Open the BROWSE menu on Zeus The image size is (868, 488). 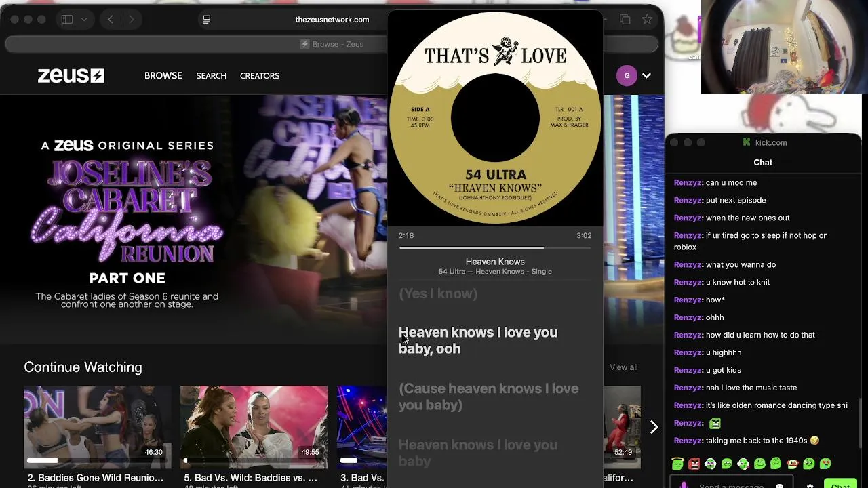(163, 75)
